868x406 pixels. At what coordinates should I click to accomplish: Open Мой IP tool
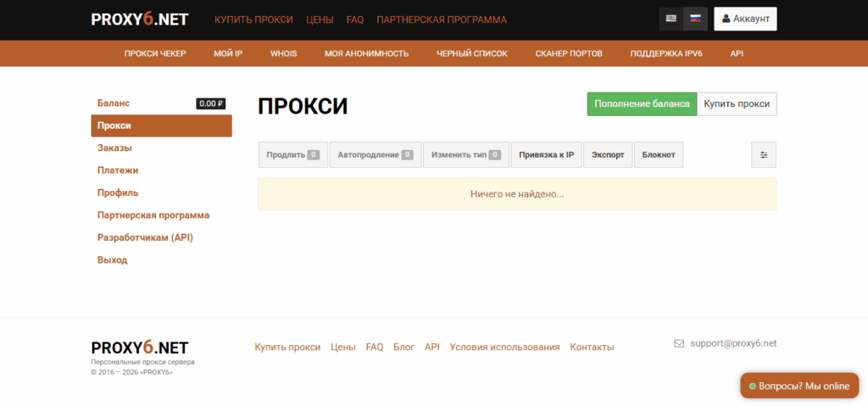(x=228, y=53)
